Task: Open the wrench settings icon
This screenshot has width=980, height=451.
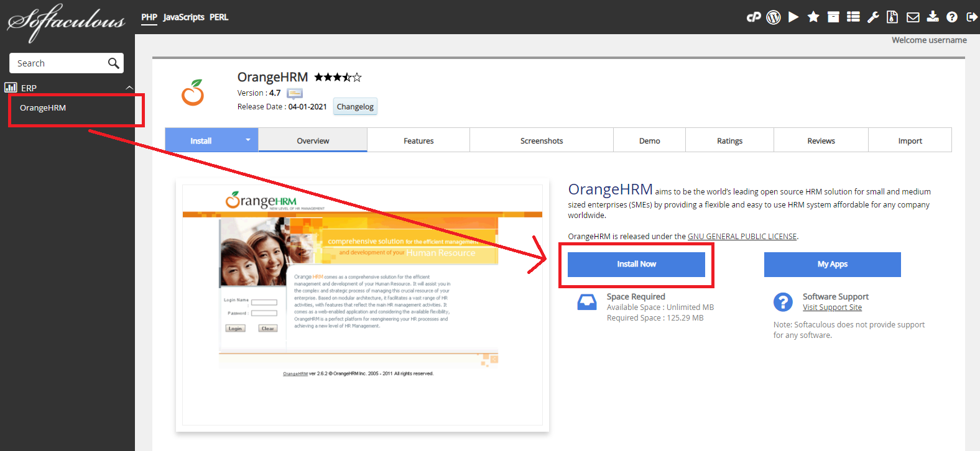Action: point(873,17)
